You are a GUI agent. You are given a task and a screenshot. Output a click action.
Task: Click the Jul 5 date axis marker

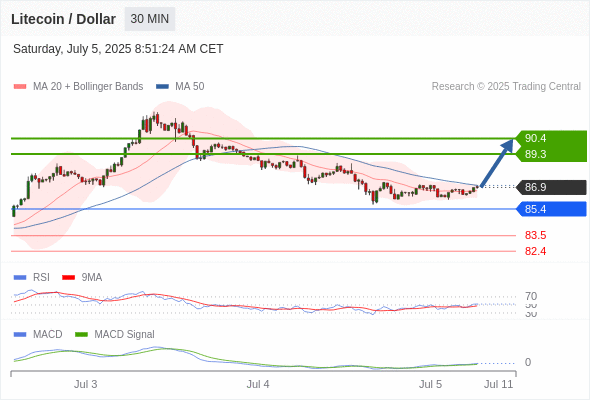430,384
